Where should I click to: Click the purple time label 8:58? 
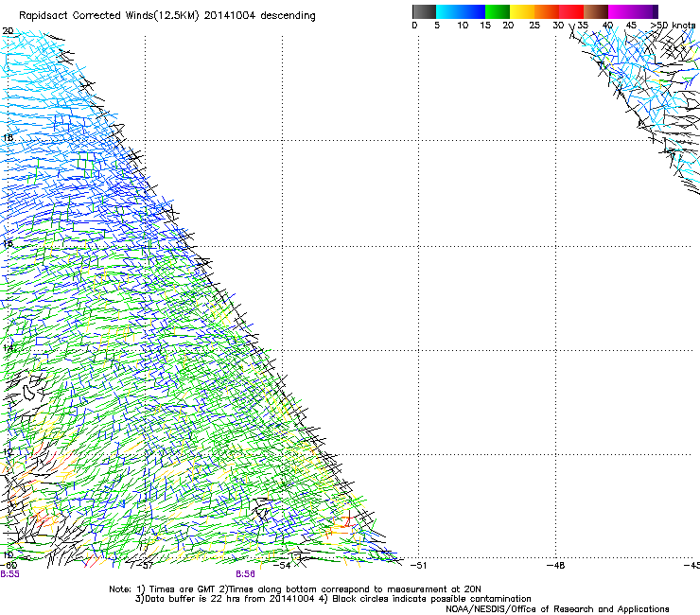246,574
